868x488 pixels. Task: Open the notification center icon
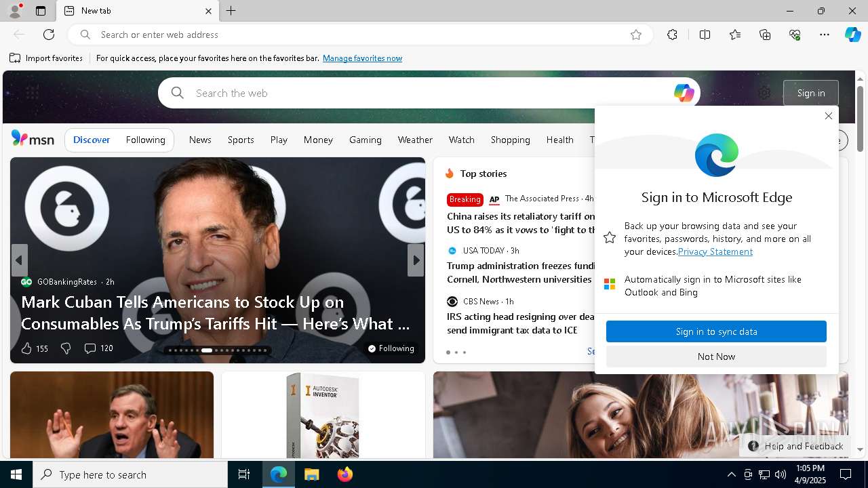[846, 474]
